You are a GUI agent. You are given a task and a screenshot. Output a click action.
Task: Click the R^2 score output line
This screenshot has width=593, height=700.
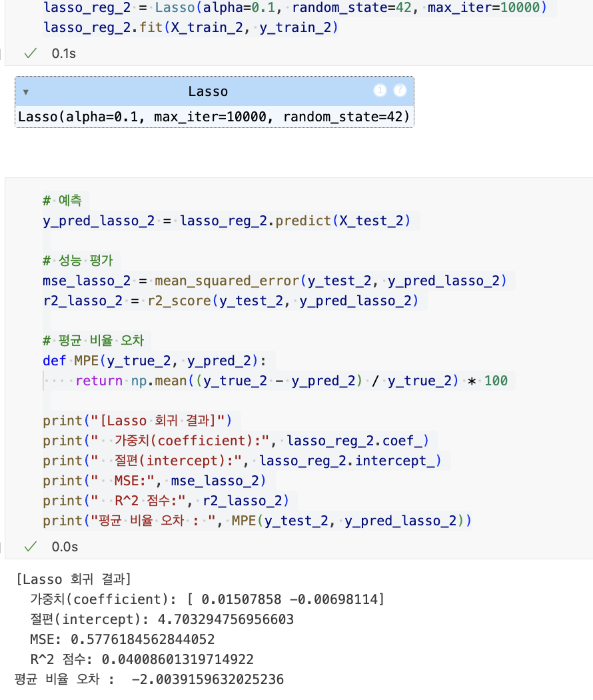point(142,659)
